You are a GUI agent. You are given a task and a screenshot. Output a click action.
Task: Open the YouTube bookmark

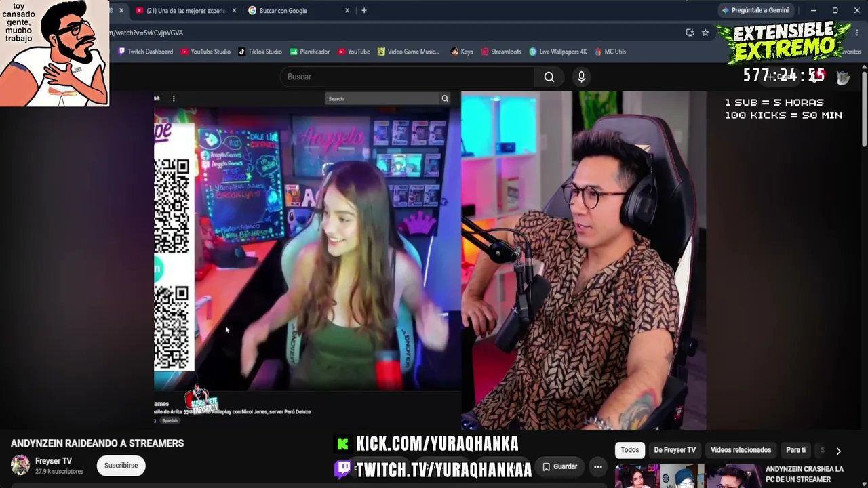(354, 52)
